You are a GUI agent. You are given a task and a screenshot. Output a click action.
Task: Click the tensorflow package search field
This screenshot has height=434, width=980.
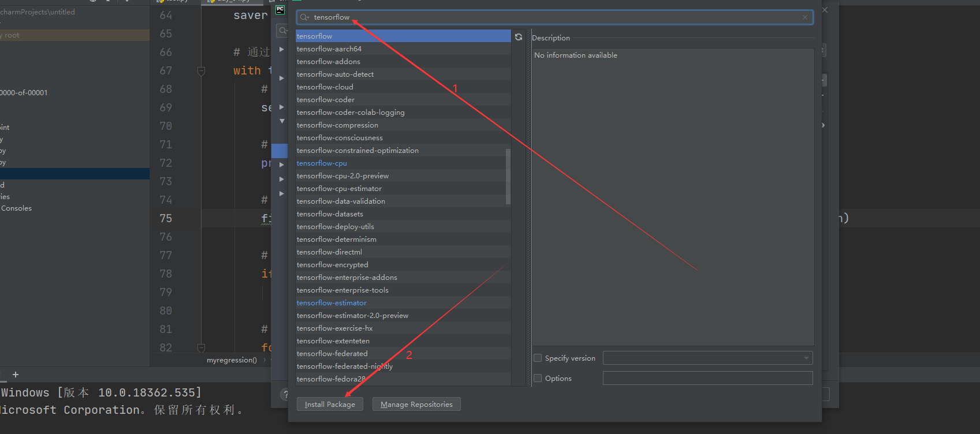pyautogui.click(x=554, y=17)
